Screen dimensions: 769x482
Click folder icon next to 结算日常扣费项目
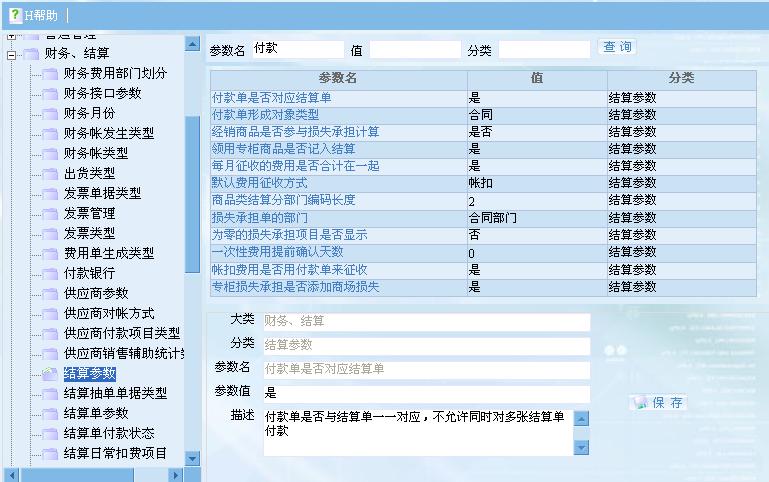tap(50, 454)
